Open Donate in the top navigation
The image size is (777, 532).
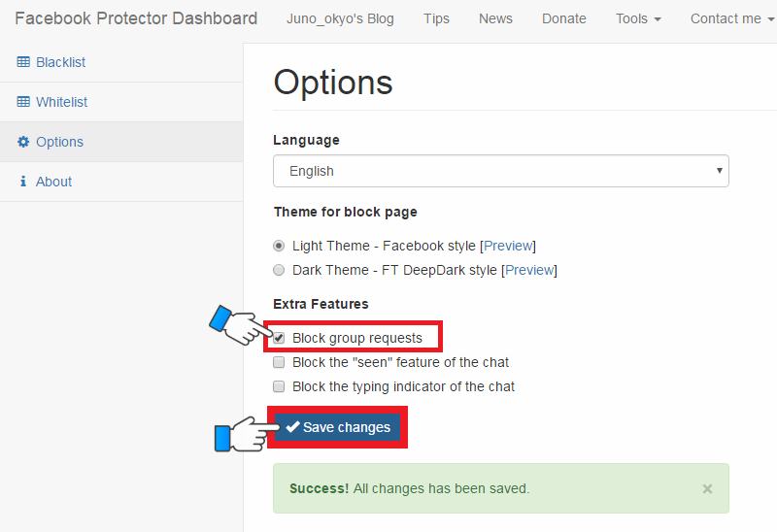pyautogui.click(x=564, y=18)
